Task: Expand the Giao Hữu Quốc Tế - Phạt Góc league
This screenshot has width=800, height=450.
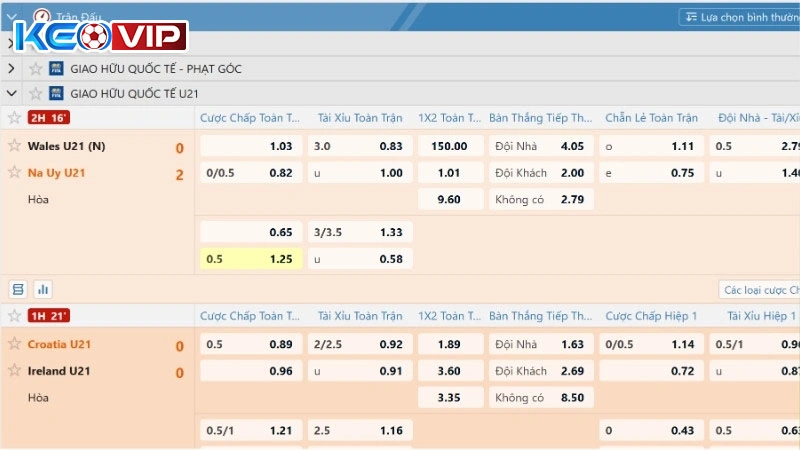Action: tap(11, 69)
